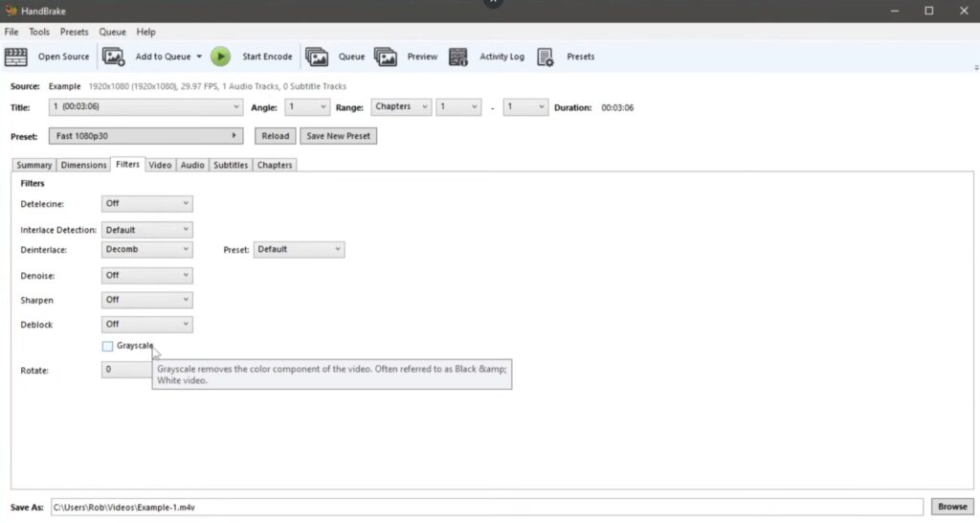The height and width of the screenshot is (523, 980).
Task: Open the Queue menu
Action: 113,32
